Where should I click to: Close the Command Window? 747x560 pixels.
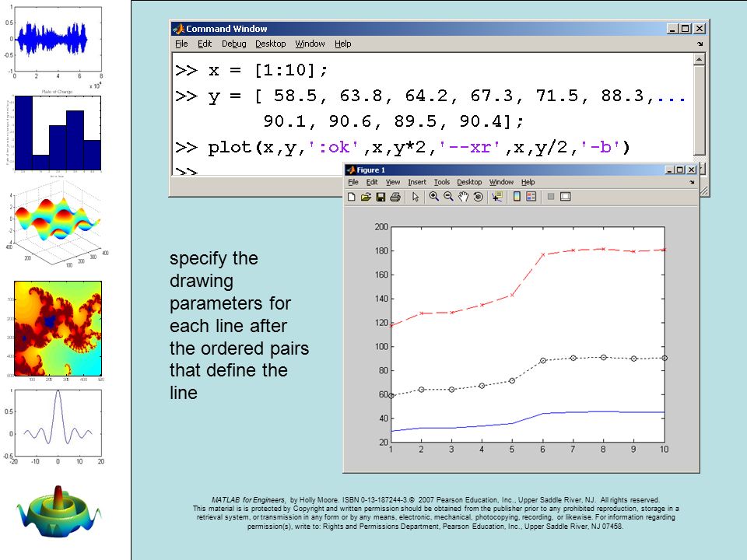point(699,29)
